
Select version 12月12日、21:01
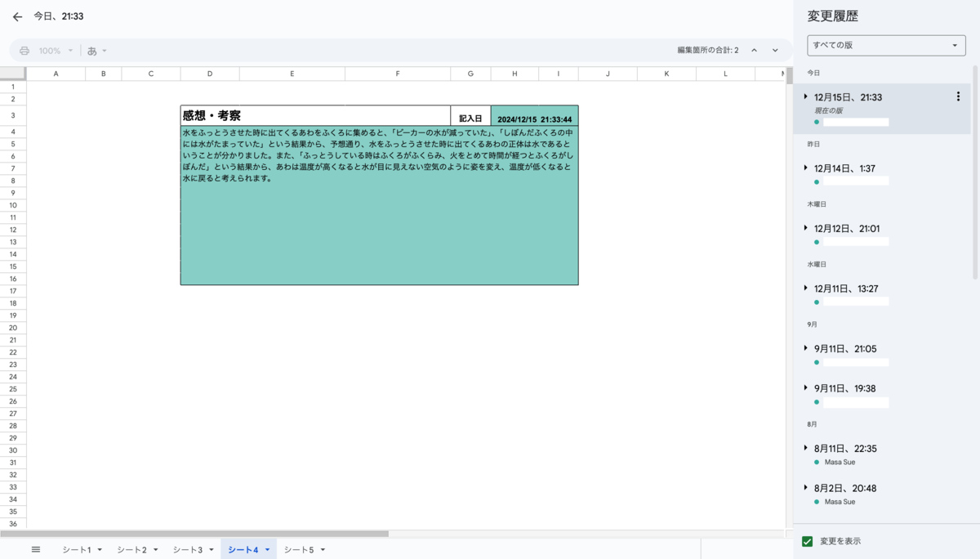point(847,229)
